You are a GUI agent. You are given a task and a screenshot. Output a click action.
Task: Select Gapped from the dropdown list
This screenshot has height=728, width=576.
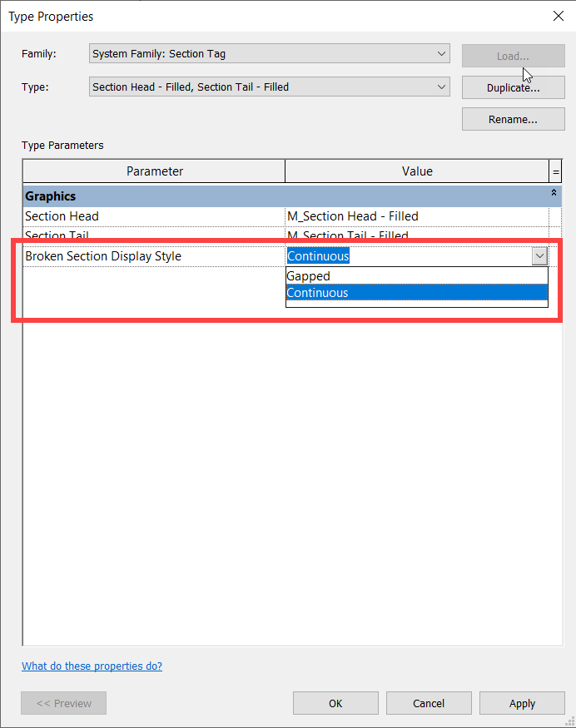[x=417, y=275]
